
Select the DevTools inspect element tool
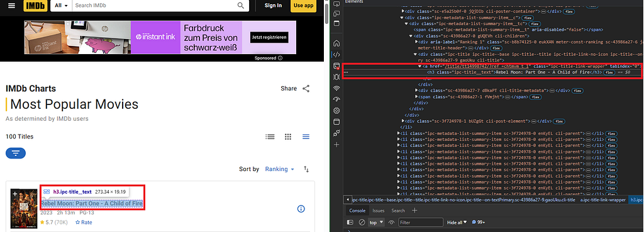coord(336,4)
